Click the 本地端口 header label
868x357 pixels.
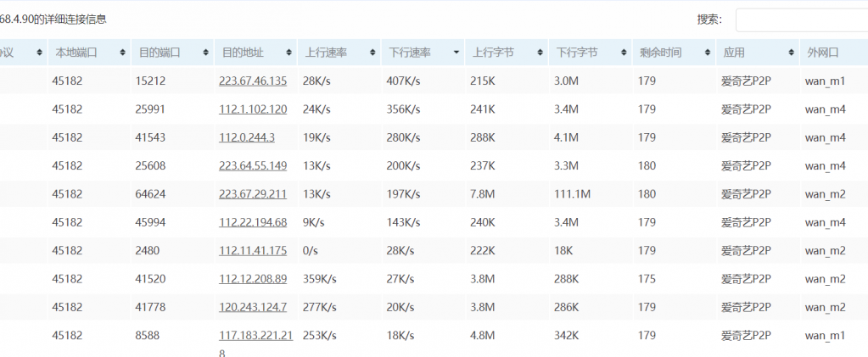(76, 53)
